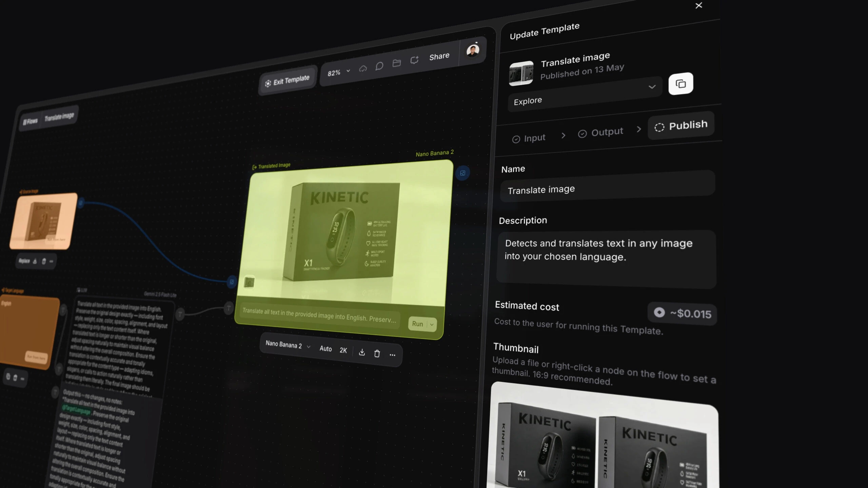This screenshot has height=488, width=868.
Task: Open more options for Nano Banana node
Action: pos(392,355)
